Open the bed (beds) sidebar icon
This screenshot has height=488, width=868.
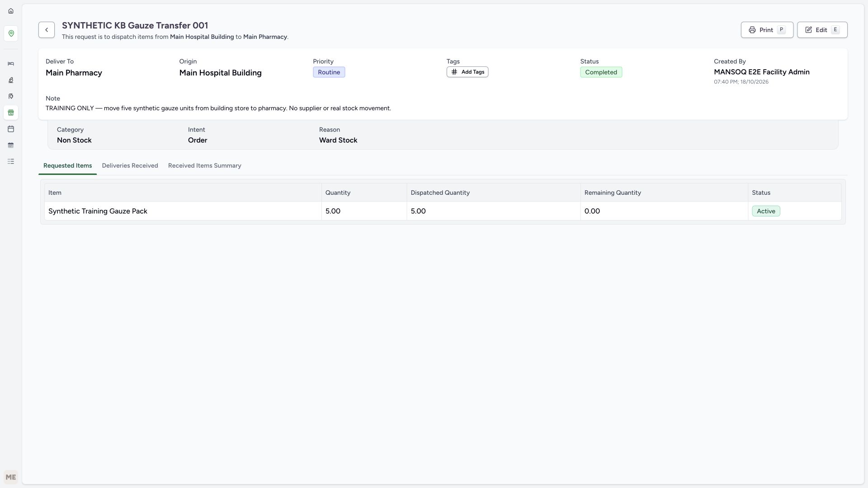tap(11, 64)
